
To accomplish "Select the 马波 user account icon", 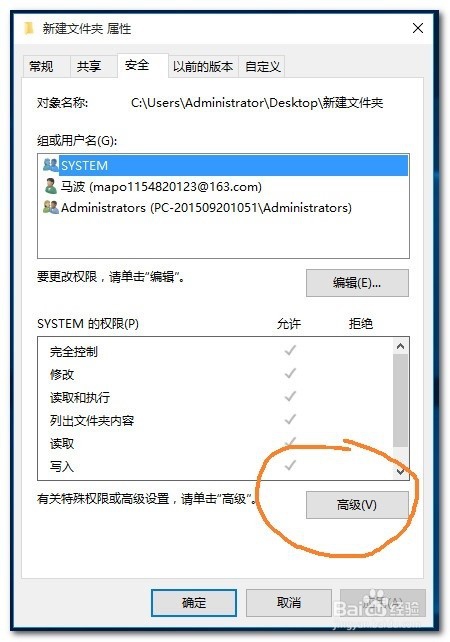I will click(50, 186).
